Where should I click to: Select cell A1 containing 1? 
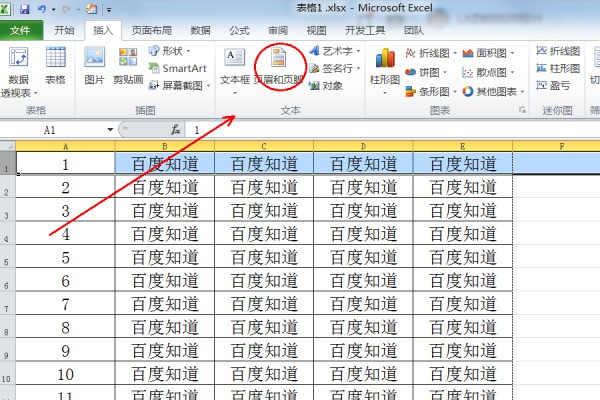pyautogui.click(x=65, y=163)
